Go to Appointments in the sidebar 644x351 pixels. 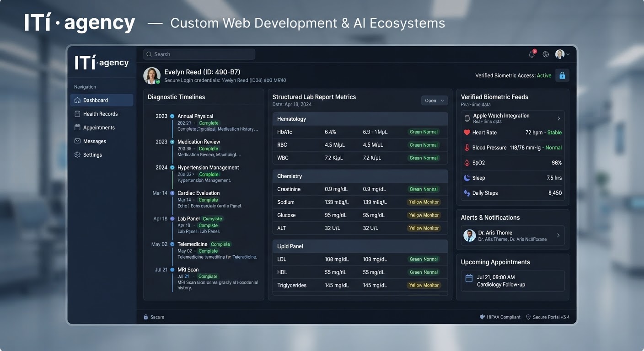coord(102,128)
